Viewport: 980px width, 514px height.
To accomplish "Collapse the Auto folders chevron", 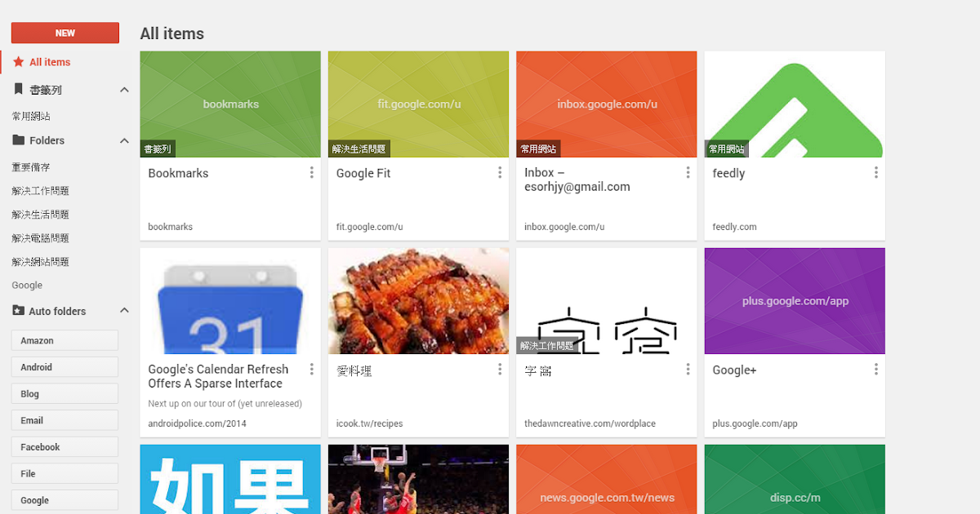I will click(124, 311).
